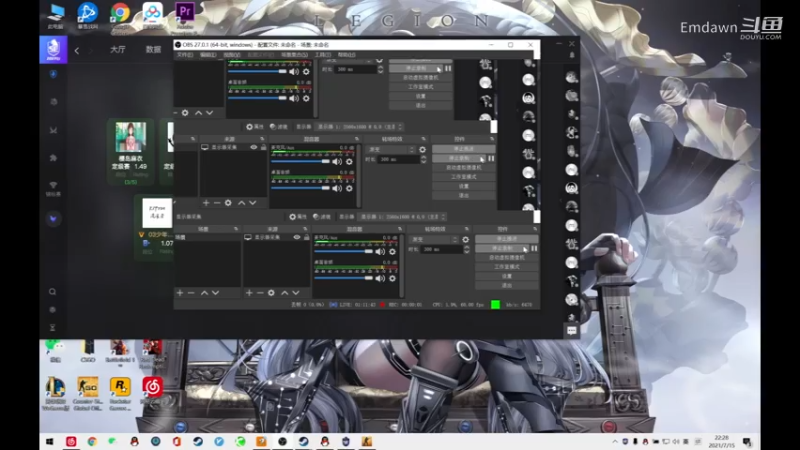Screen dimensions: 800x450
Task: Open transition gear beside main 淡变 dropdown
Action: 465,239
